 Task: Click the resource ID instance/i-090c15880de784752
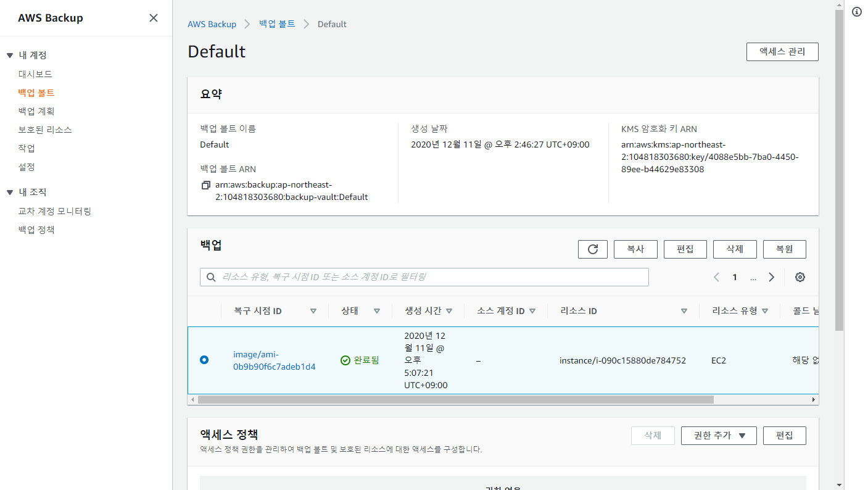click(622, 360)
